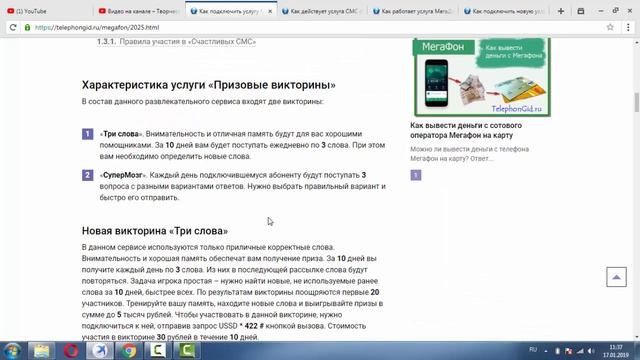Viewport: 640px width, 360px height.
Task: Open Opera browser from the taskbar
Action: [71, 351]
